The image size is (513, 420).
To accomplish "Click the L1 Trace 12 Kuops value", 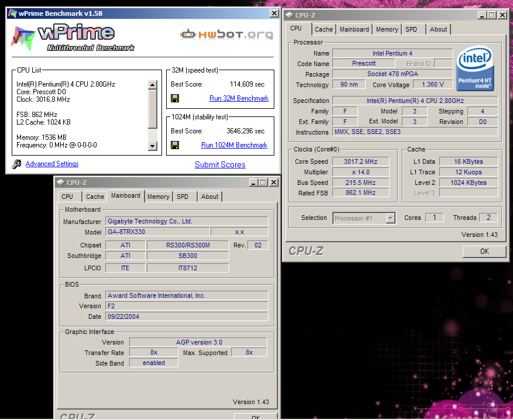I will click(x=469, y=172).
